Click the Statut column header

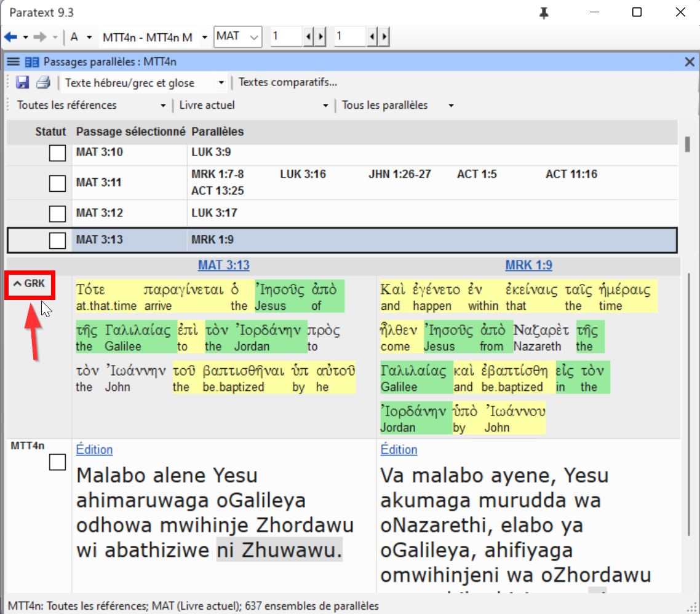(50, 132)
